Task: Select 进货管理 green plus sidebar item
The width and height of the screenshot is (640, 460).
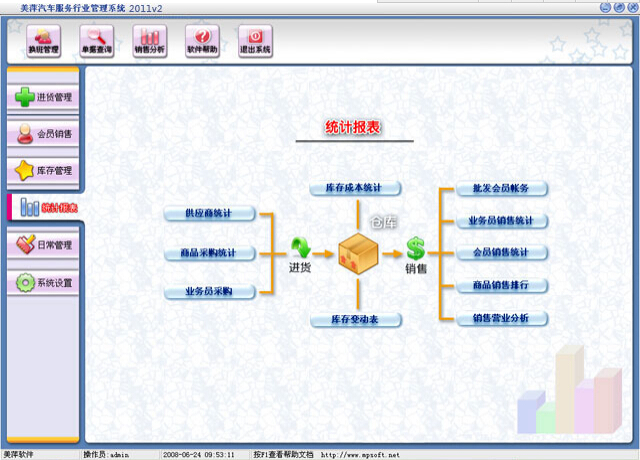Action: coord(43,97)
